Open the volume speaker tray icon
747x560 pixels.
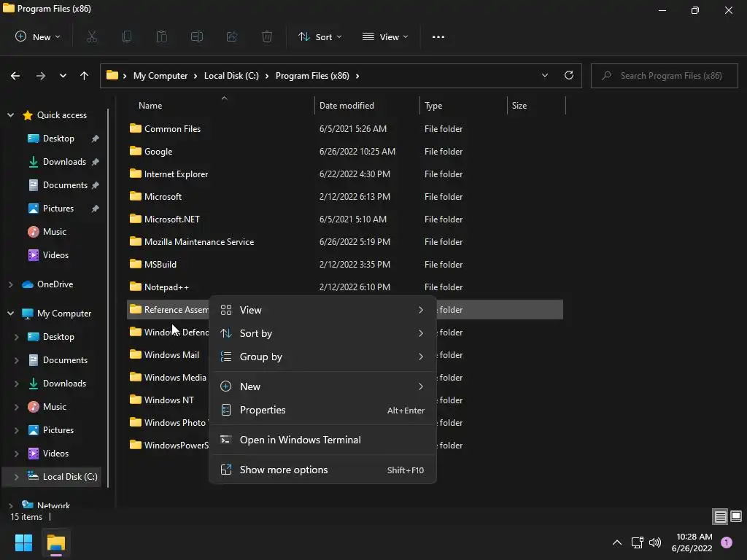tap(655, 542)
